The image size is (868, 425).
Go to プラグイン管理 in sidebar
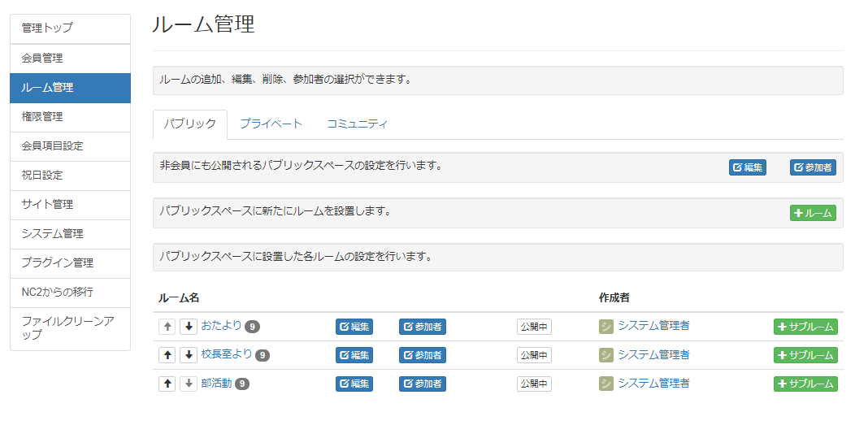coord(70,262)
